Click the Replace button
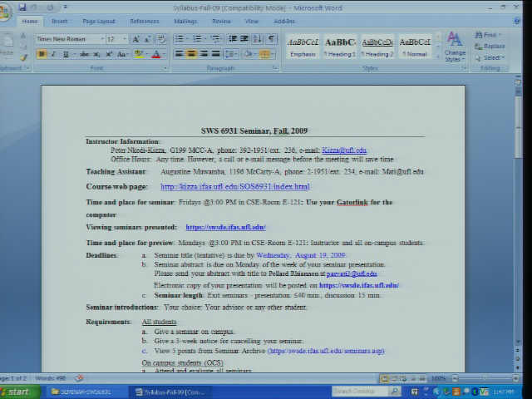This screenshot has width=532, height=399. tap(490, 47)
